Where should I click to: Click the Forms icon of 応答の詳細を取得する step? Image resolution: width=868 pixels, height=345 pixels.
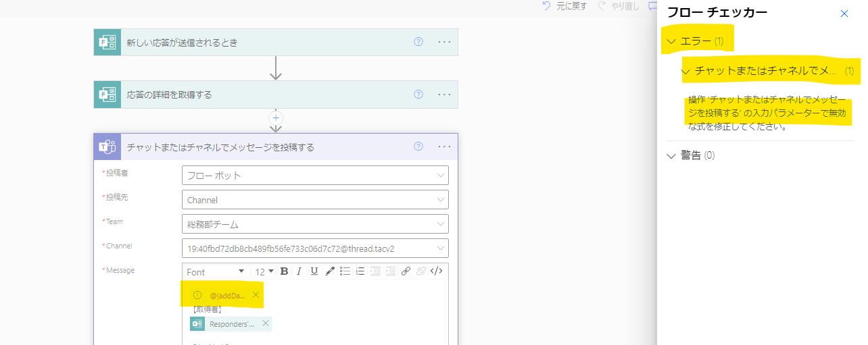click(107, 95)
